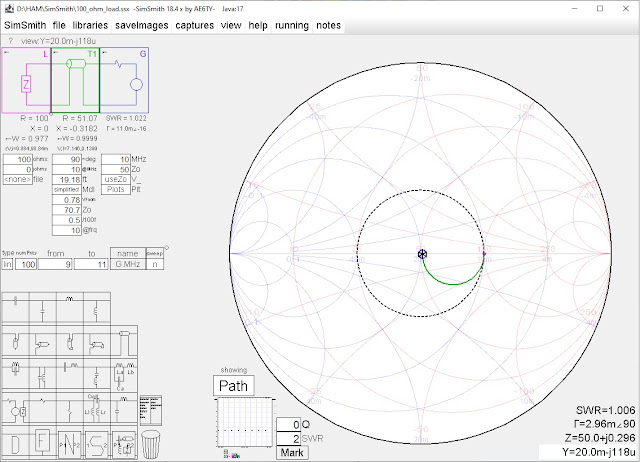Select the F block component
640x462 pixels.
(42, 442)
